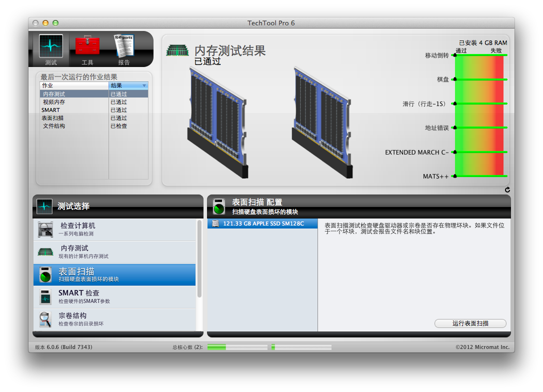Click the 已通过 result for 表面扫描 row

pyautogui.click(x=119, y=118)
